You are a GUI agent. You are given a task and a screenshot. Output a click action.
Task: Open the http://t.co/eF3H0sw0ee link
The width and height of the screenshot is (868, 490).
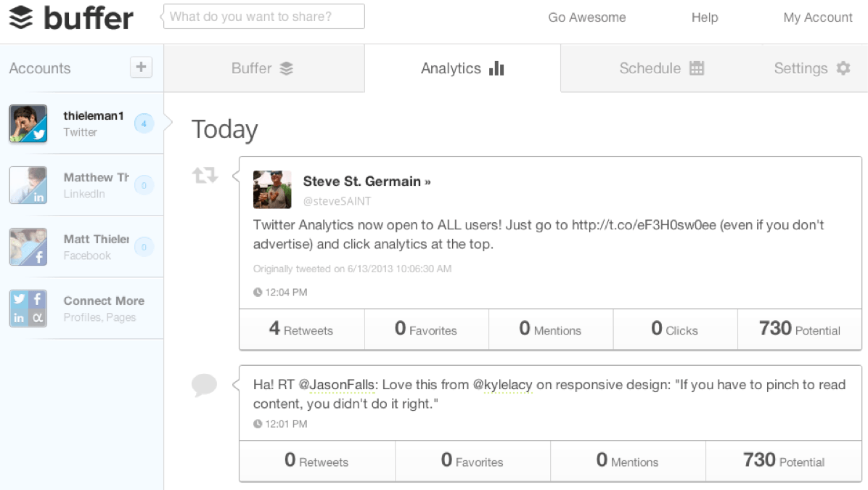coord(644,225)
